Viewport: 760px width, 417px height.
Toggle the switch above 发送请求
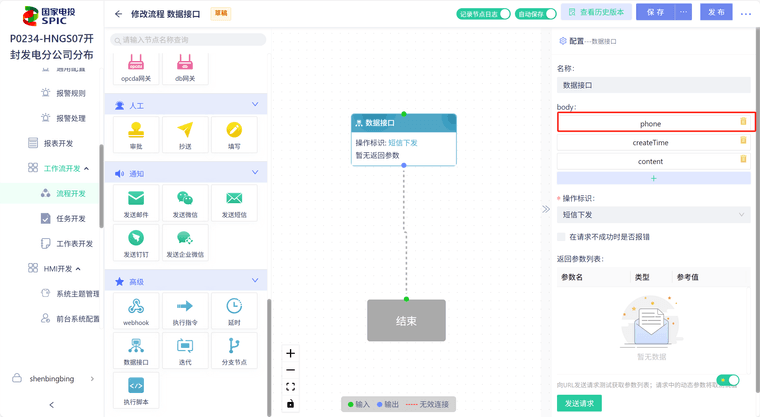728,380
